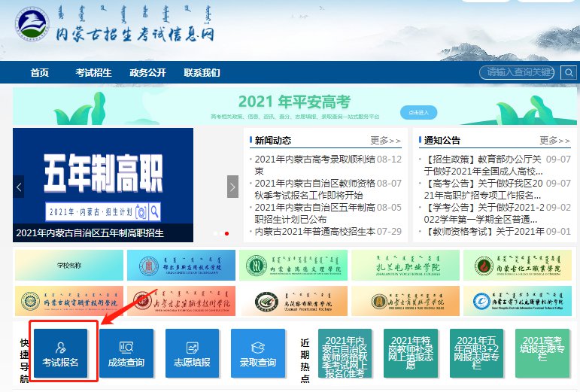The height and width of the screenshot is (392, 580).
Task: Open the 内蒙古化工职业学院 banner
Action: coord(518,265)
